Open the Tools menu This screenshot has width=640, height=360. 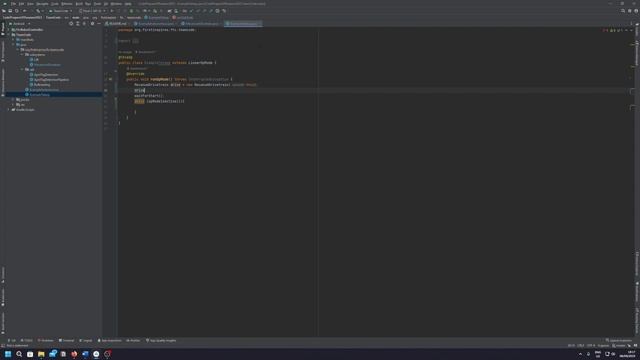point(97,4)
